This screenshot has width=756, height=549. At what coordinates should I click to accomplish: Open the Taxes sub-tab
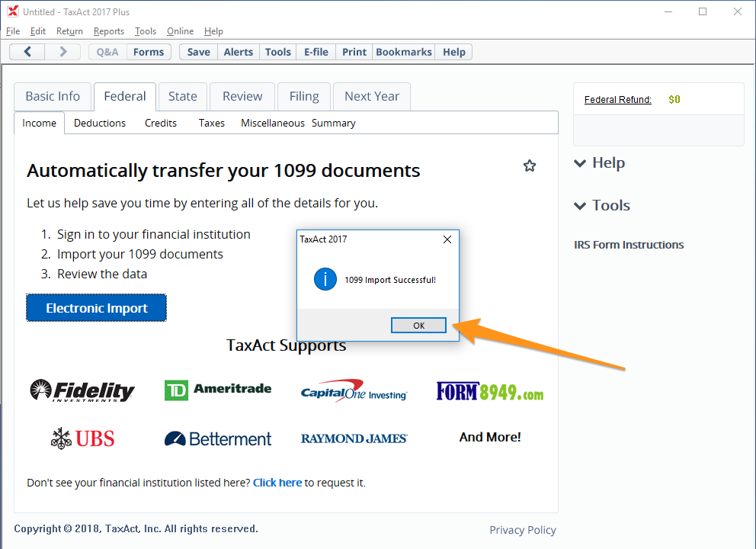coord(212,124)
